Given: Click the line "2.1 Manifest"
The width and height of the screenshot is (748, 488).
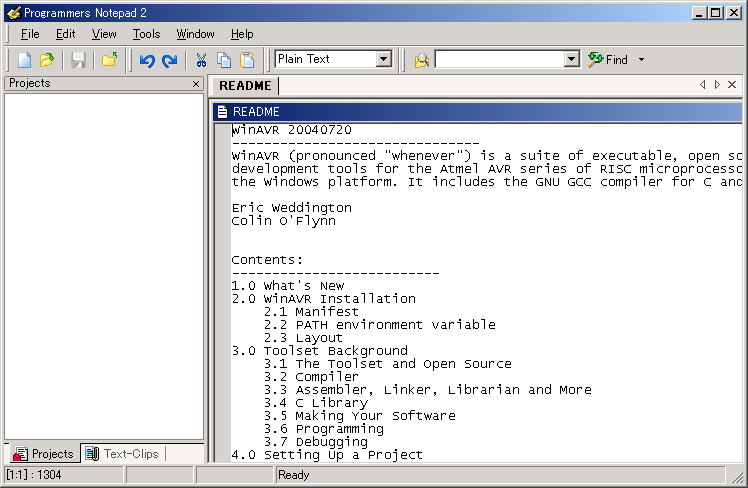Looking at the screenshot, I should [311, 312].
